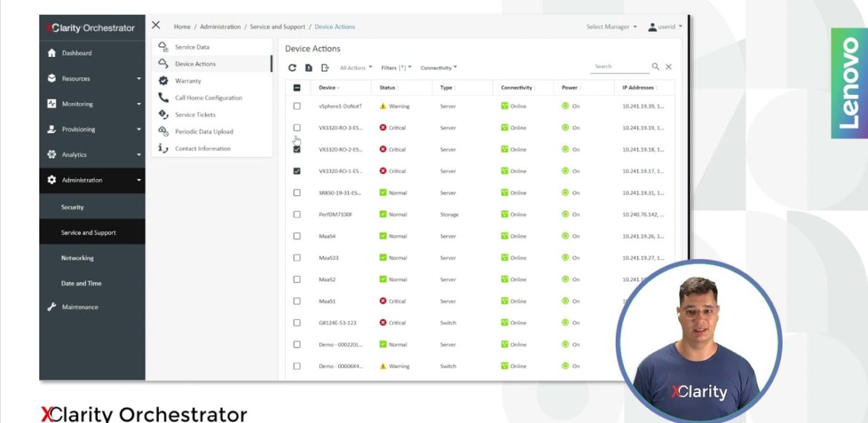Go to Administration breadcrumb link
Viewport: 868px width, 423px height.
220,27
